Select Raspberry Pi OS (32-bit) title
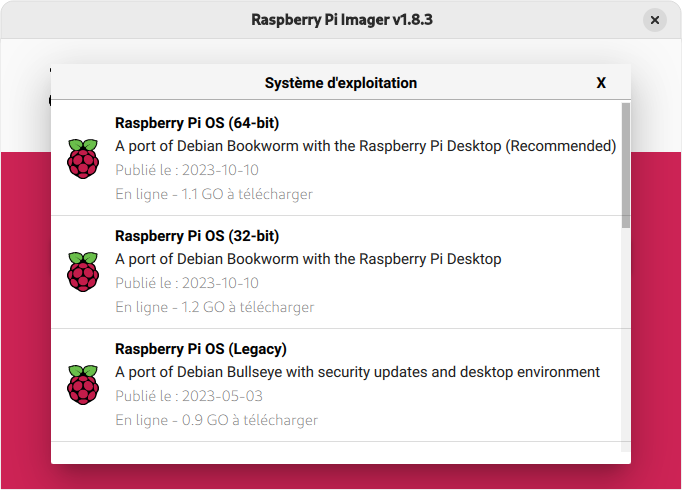 click(x=197, y=236)
